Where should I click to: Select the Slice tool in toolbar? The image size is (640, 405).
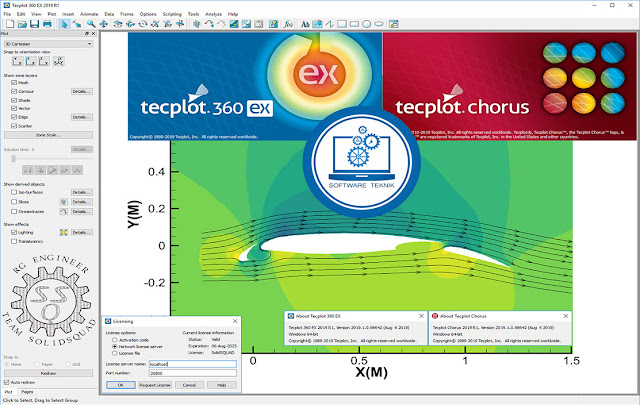pyautogui.click(x=196, y=24)
